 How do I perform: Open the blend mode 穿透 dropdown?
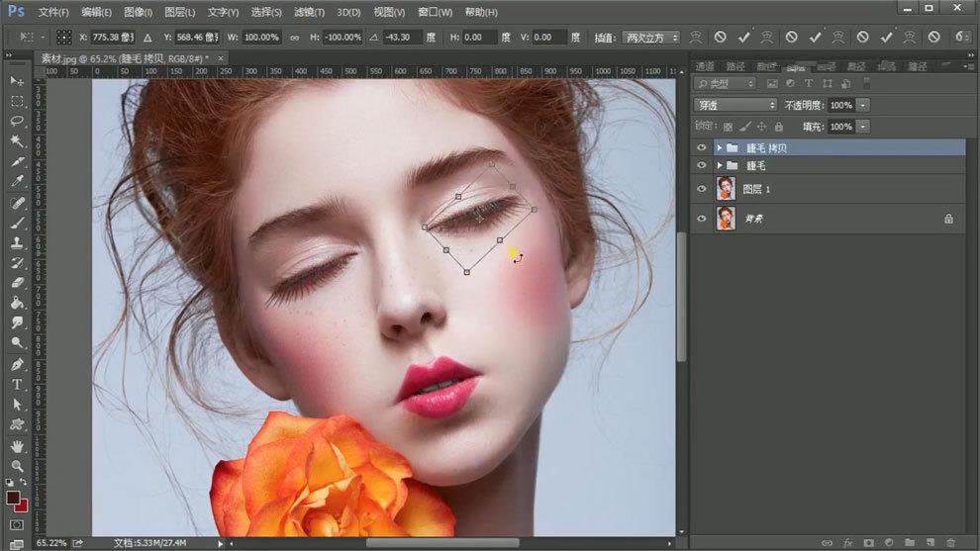(735, 105)
